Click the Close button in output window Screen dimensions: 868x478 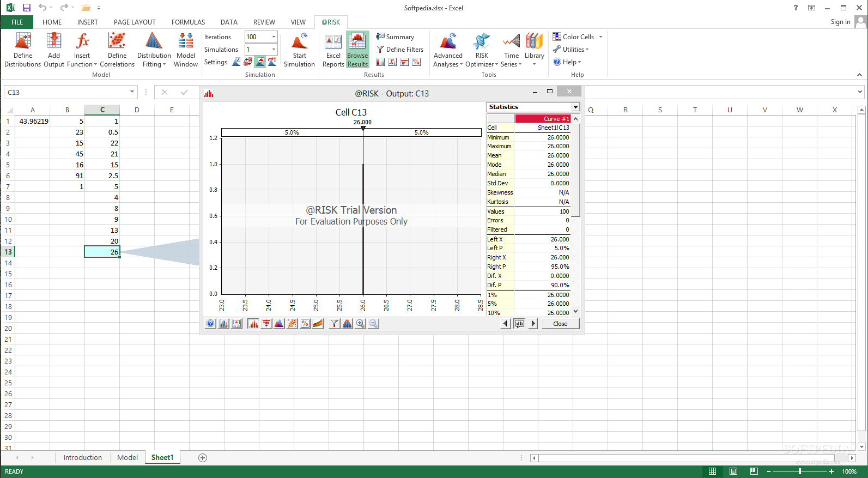[x=560, y=324]
